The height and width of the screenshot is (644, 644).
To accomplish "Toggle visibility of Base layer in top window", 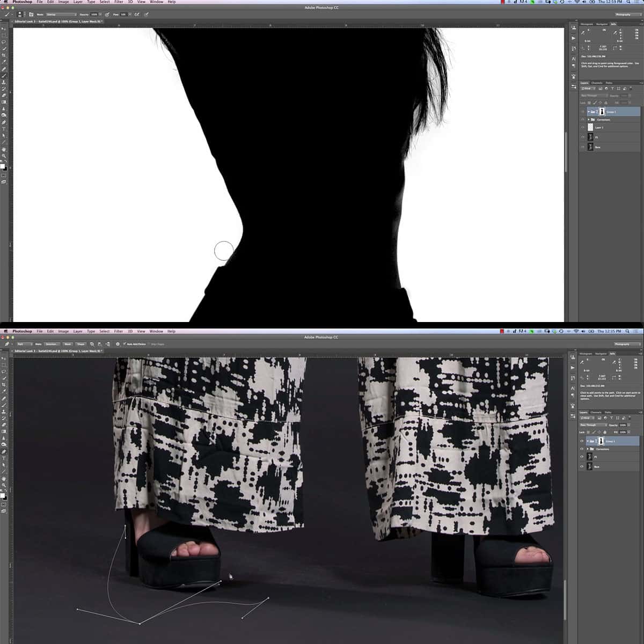I will point(582,147).
